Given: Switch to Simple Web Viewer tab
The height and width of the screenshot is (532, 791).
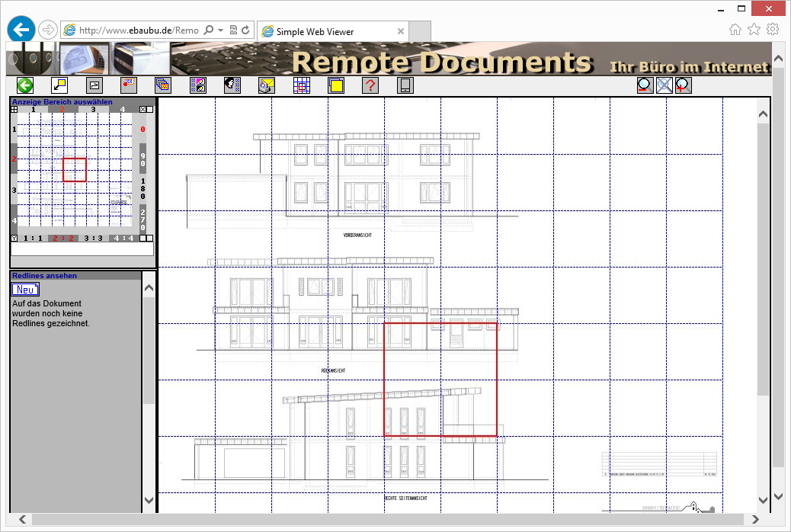Looking at the screenshot, I should tap(332, 31).
